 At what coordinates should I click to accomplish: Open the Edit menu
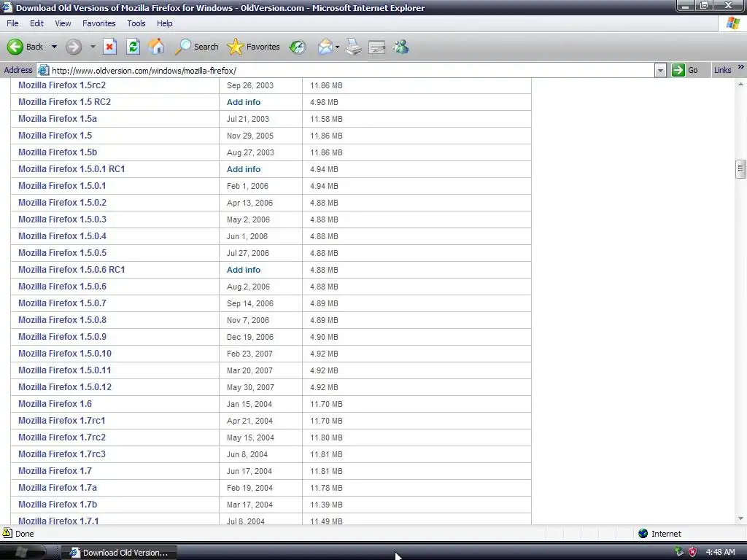tap(36, 23)
